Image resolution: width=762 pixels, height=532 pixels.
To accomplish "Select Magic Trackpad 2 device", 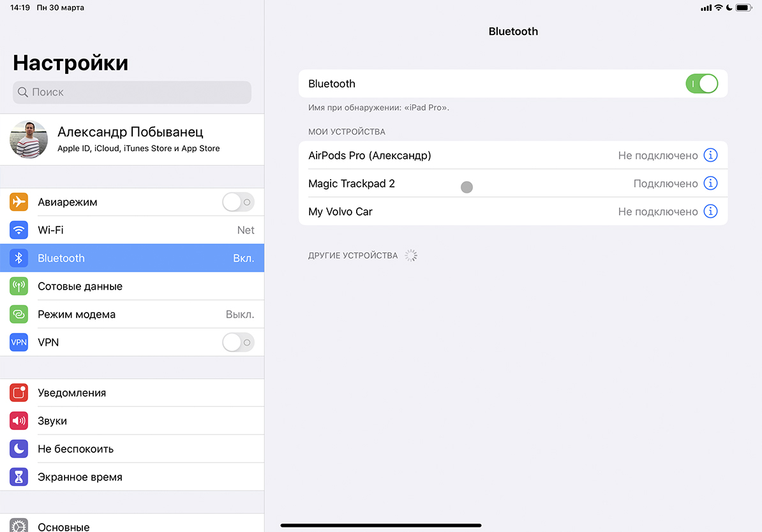I will (513, 183).
